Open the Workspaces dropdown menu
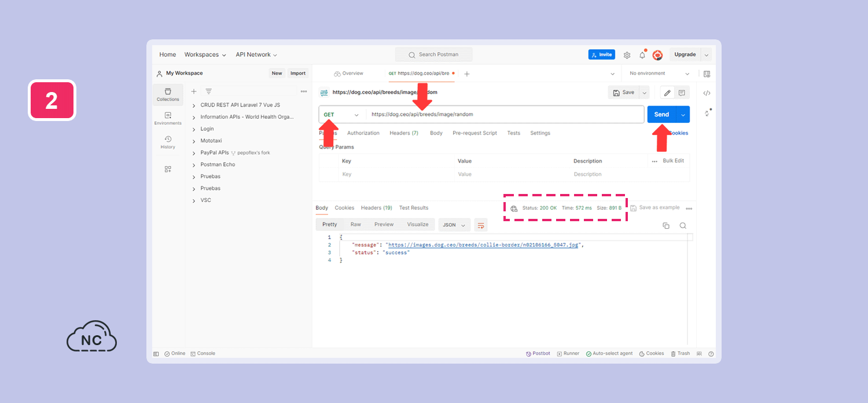 click(205, 55)
